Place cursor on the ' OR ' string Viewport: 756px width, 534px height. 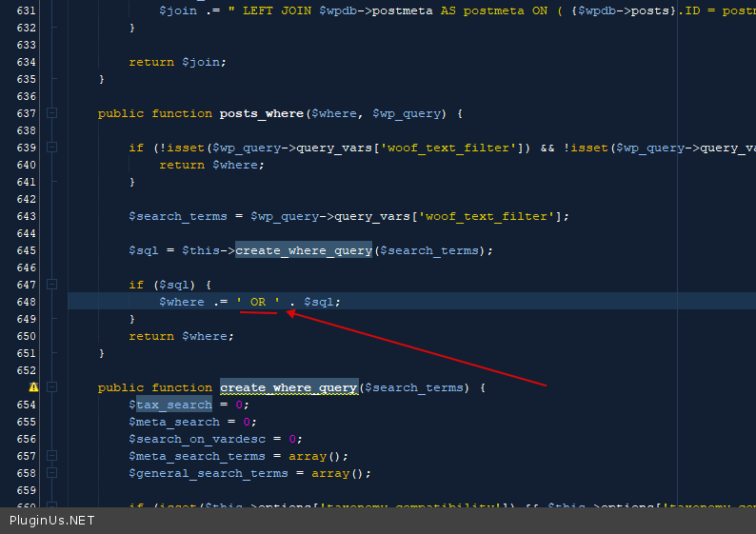(258, 302)
